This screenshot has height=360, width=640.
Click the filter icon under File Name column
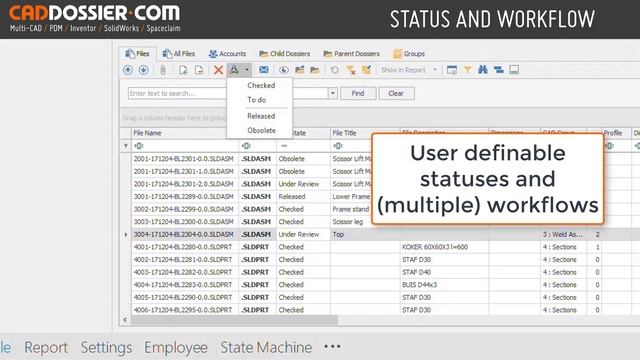[138, 146]
